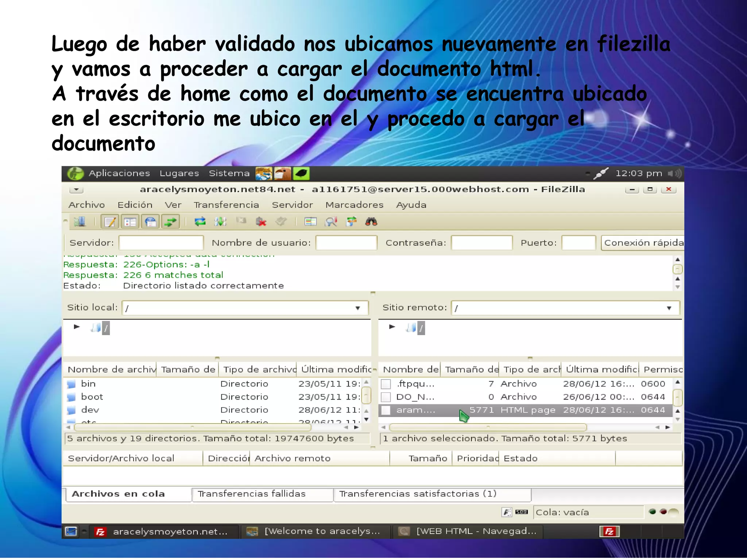
Task: Click the green leaf launcher in top panel
Action: (x=301, y=174)
